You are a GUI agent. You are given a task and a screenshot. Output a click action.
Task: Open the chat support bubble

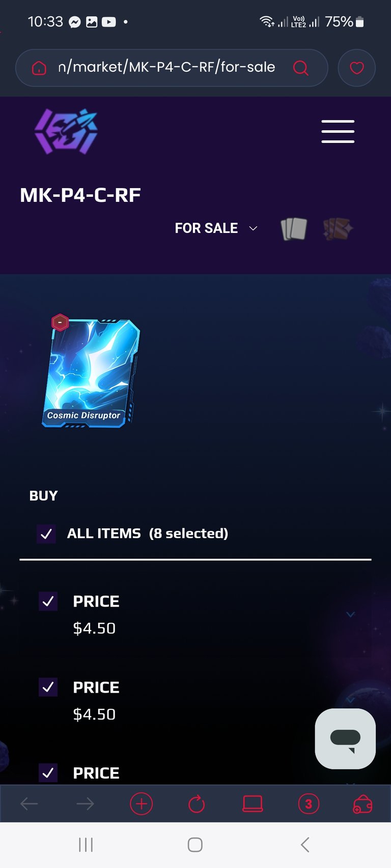[x=346, y=738]
